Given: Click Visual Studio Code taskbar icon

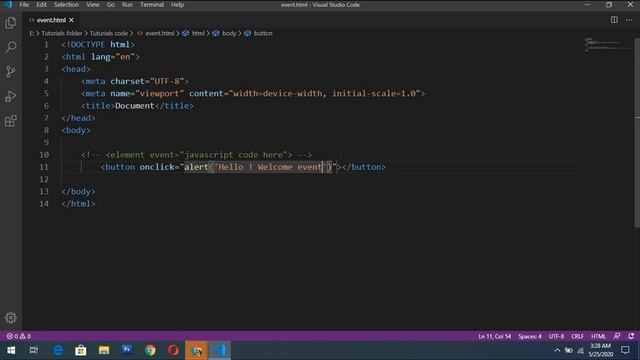Looking at the screenshot, I should pyautogui.click(x=220, y=350).
